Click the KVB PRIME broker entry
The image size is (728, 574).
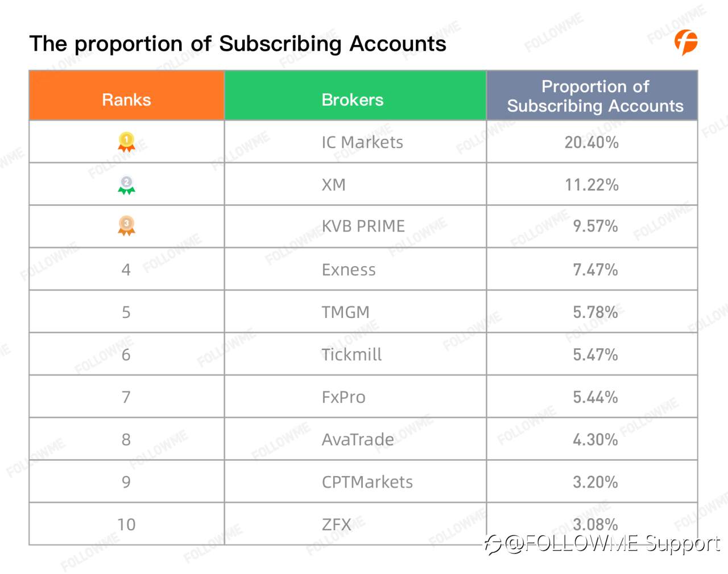[363, 226]
